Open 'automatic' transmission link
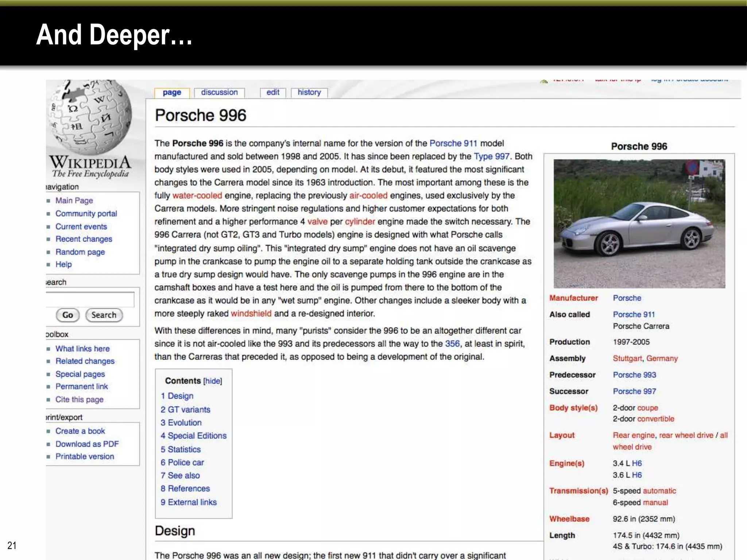The image size is (747, 560). point(659,491)
